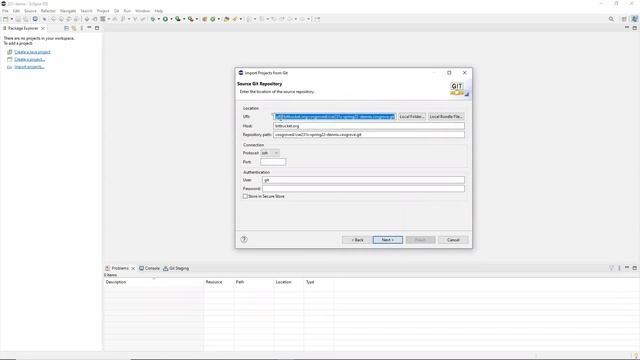Image resolution: width=640 pixels, height=360 pixels.
Task: Open the Package Explorer view menu
Action: (x=82, y=28)
